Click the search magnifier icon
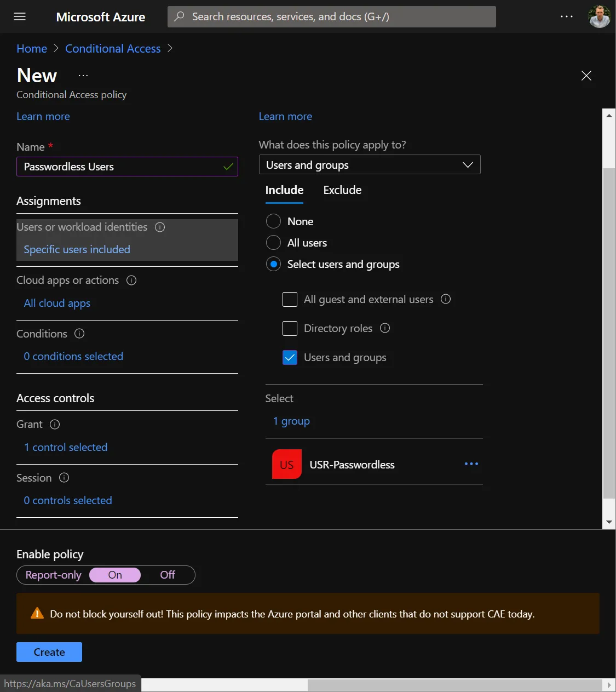This screenshot has height=692, width=616. pos(179,16)
